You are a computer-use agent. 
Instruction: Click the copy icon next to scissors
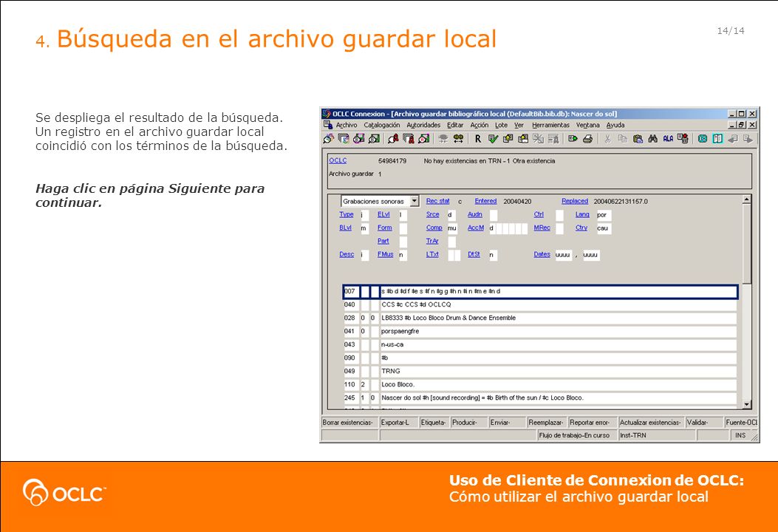[x=623, y=139]
